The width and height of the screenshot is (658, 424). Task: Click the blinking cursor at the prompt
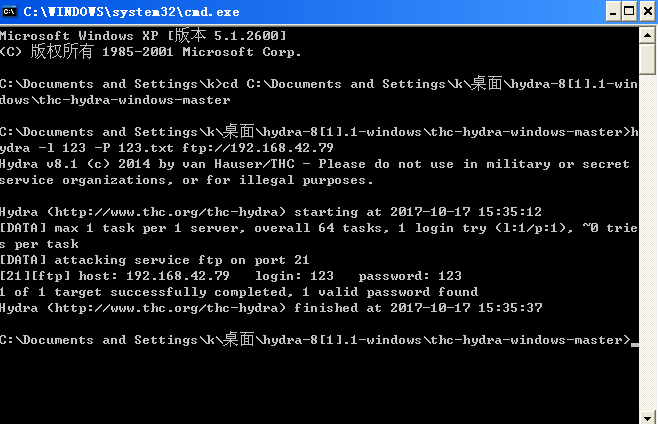[x=635, y=343]
